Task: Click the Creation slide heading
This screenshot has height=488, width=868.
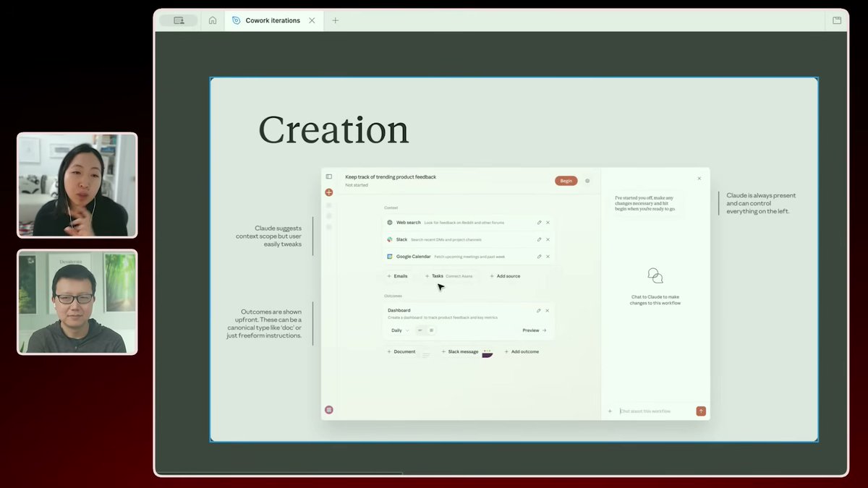Action: pyautogui.click(x=333, y=130)
